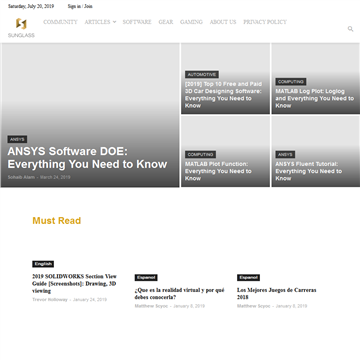The image size is (360, 360).
Task: Open the MATLAB Plot Function article
Action: [x=218, y=171]
